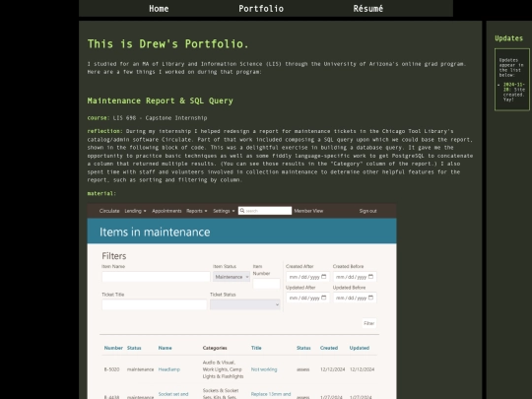Expand the Lending dropdown menu
The height and width of the screenshot is (399, 532).
pyautogui.click(x=135, y=211)
